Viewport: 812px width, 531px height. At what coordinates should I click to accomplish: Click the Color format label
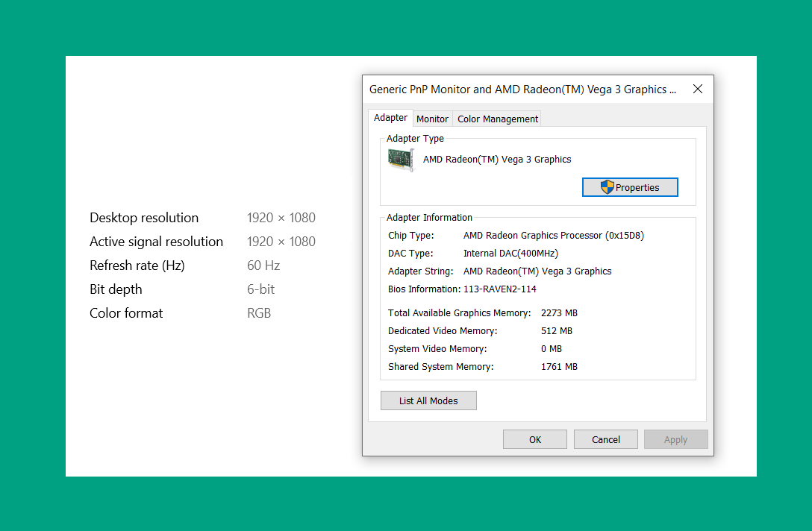click(x=126, y=313)
